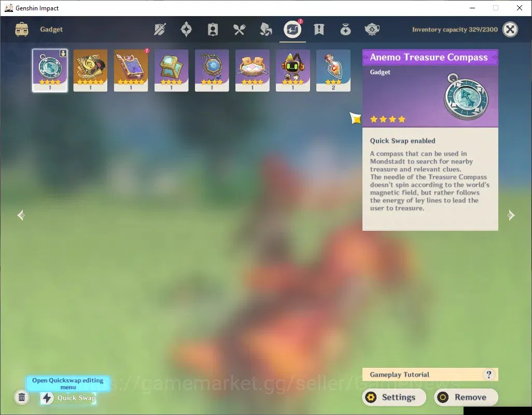The height and width of the screenshot is (415, 532).
Task: Select the blue orb pendant gadget
Action: tap(212, 71)
